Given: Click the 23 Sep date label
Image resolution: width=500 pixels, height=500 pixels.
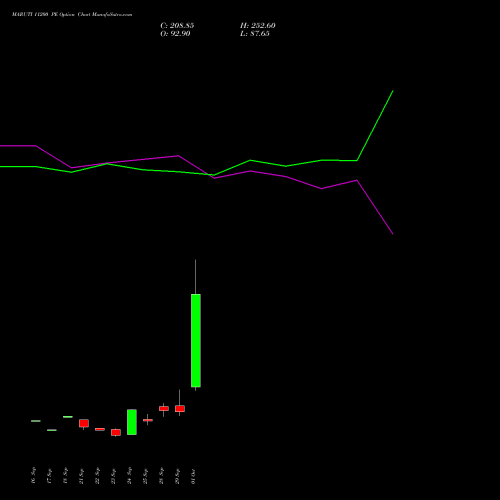Looking at the screenshot, I should pos(113,475).
